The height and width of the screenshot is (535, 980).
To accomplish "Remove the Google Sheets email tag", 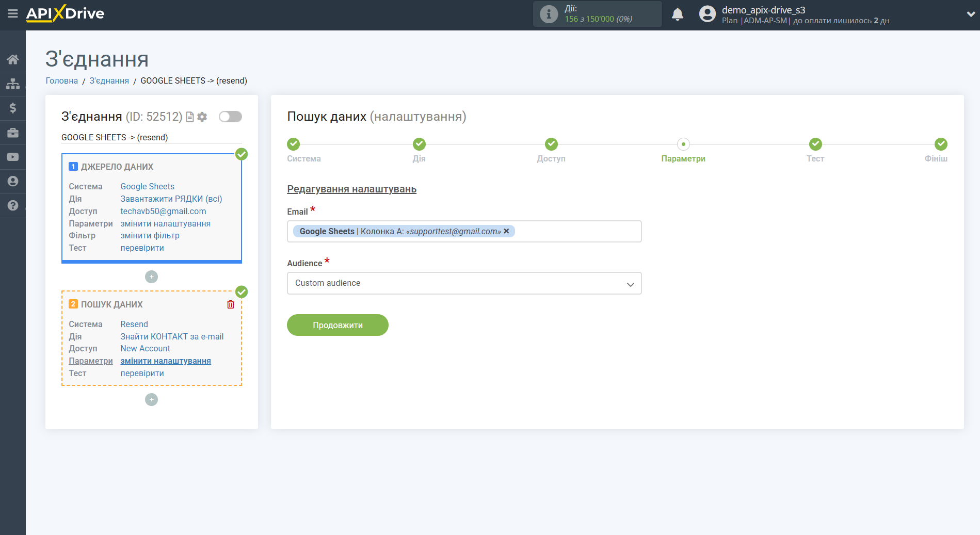I will coord(506,231).
